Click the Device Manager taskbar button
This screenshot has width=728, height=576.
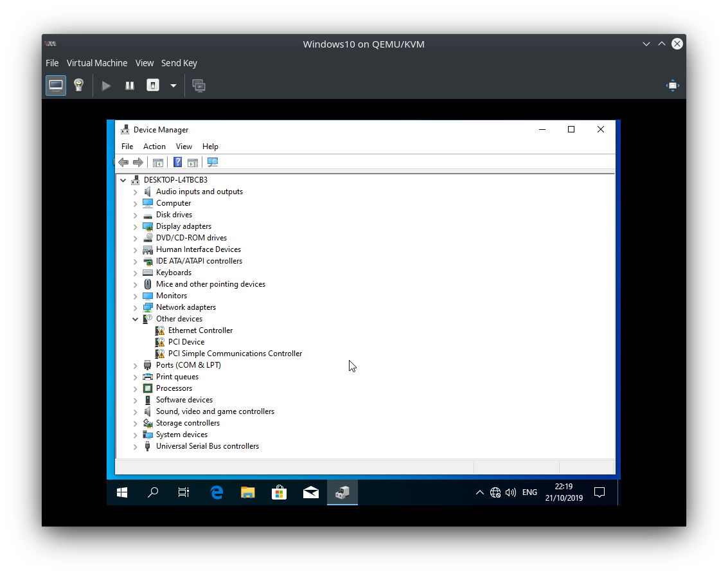click(x=342, y=492)
